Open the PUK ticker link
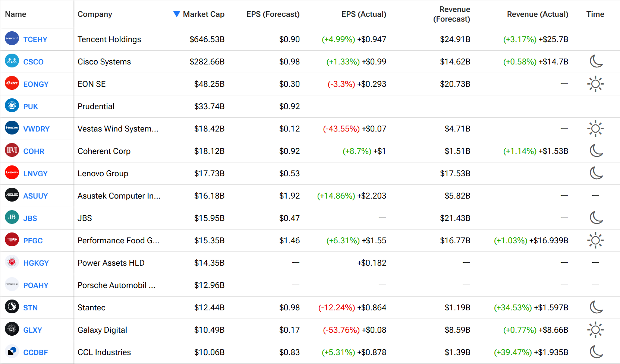 click(31, 107)
